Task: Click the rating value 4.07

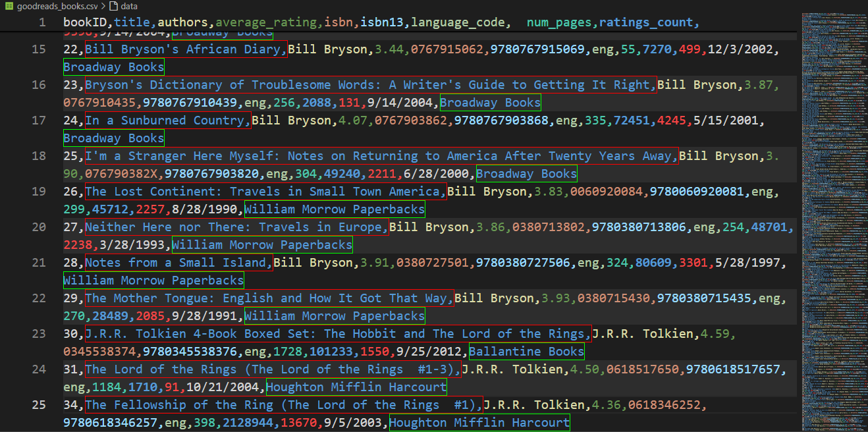Action: pyautogui.click(x=353, y=121)
